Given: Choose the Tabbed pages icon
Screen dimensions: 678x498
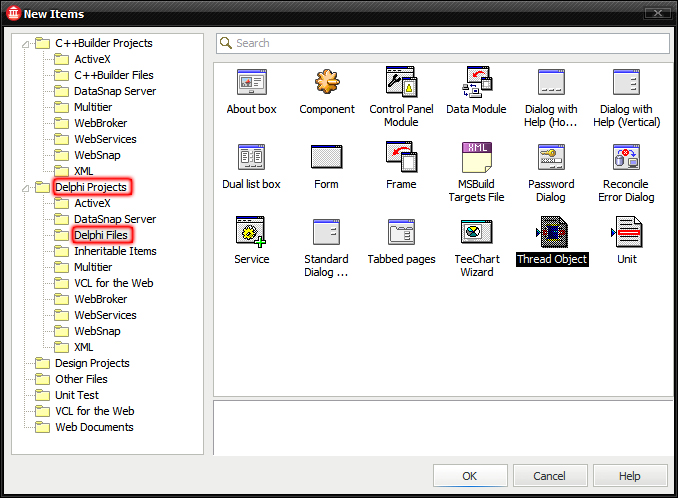Looking at the screenshot, I should click(x=401, y=232).
